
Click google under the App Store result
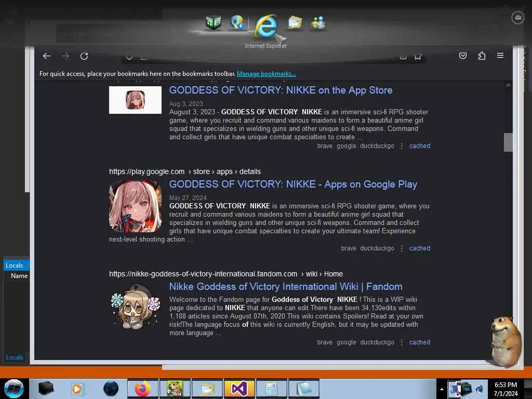[x=347, y=146]
